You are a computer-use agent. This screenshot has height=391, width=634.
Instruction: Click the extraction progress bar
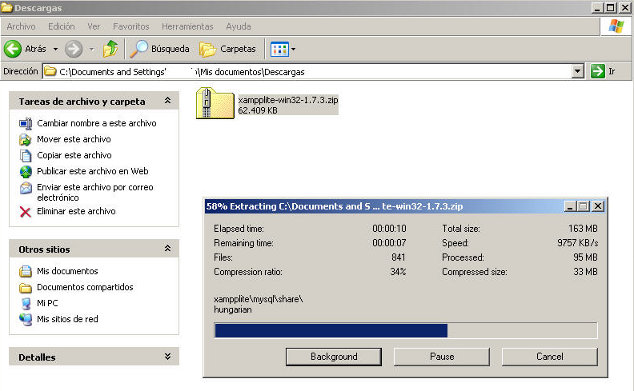[406, 330]
